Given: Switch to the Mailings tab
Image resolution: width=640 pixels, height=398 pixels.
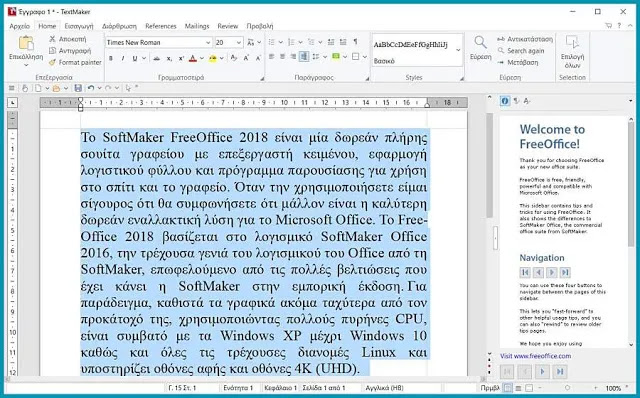Looking at the screenshot, I should click(197, 26).
